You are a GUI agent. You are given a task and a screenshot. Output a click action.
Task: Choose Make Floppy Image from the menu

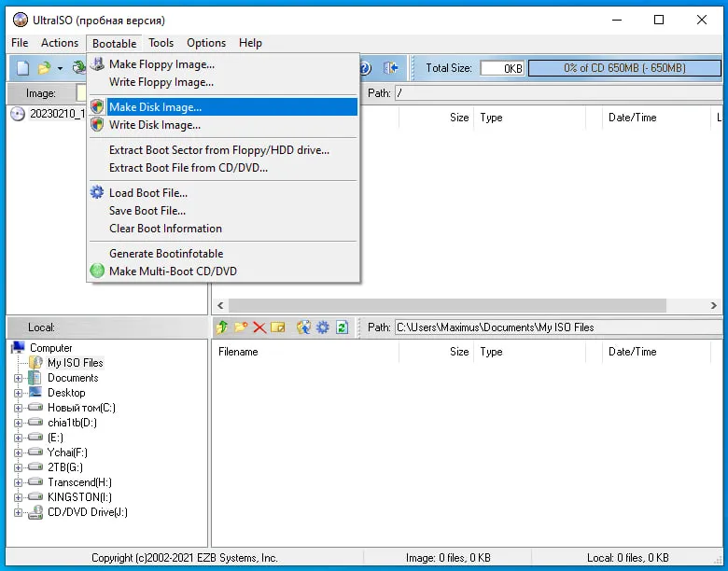tap(223, 64)
